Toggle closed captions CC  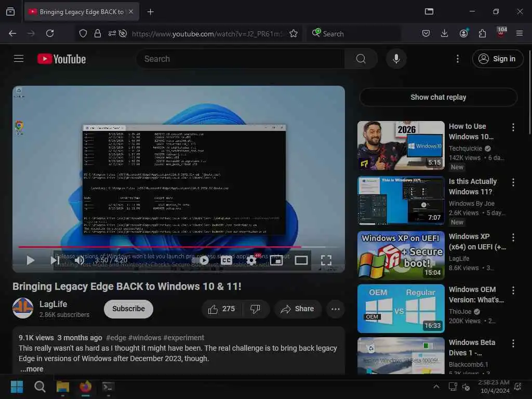point(227,260)
